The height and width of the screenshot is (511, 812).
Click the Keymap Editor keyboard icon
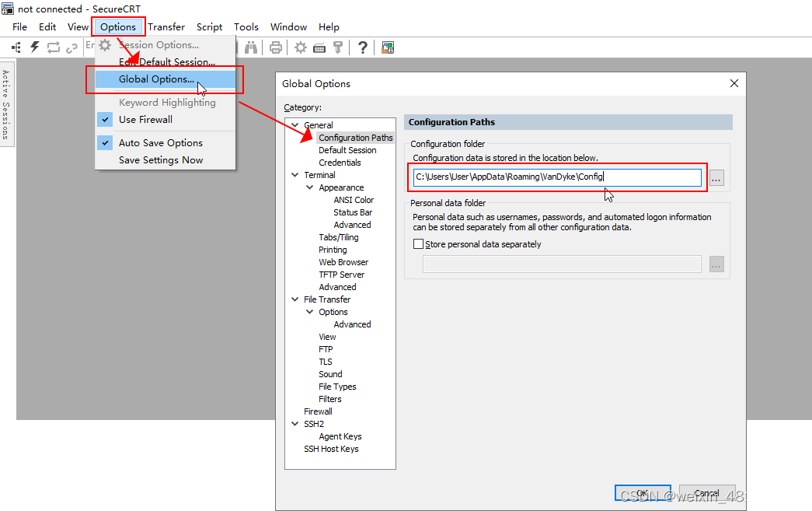click(x=319, y=48)
